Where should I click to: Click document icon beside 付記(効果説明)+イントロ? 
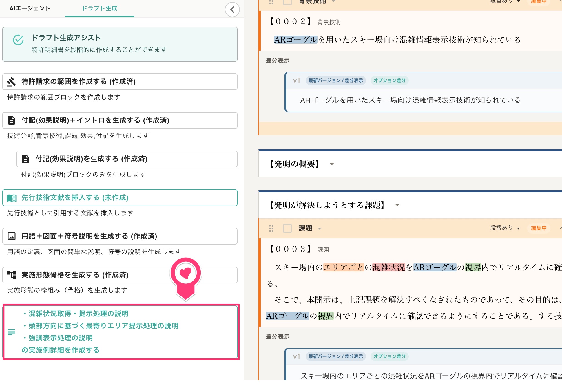[12, 120]
